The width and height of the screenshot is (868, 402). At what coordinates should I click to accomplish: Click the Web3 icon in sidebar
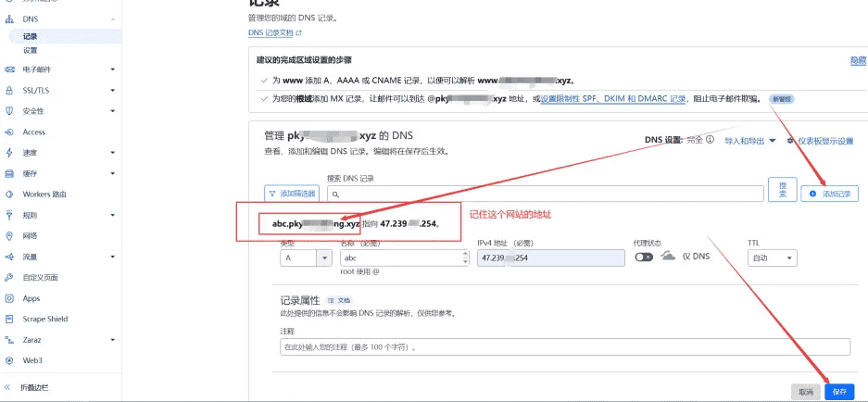click(x=9, y=360)
